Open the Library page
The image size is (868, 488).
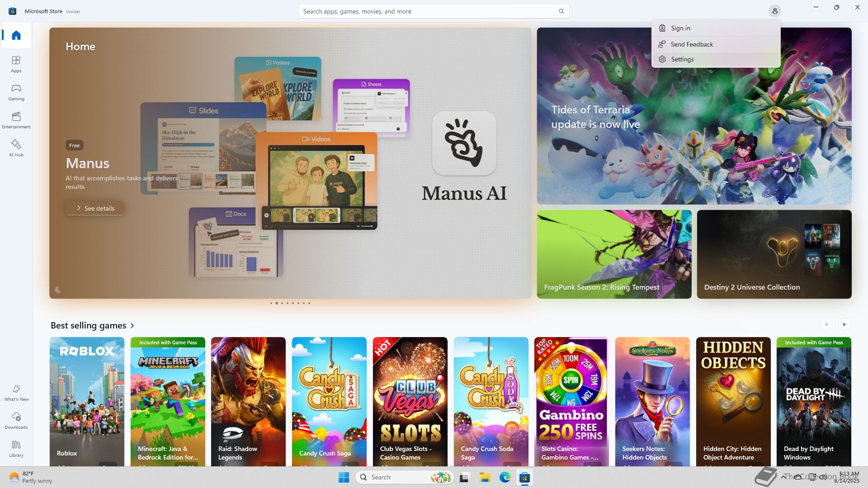pos(16,449)
